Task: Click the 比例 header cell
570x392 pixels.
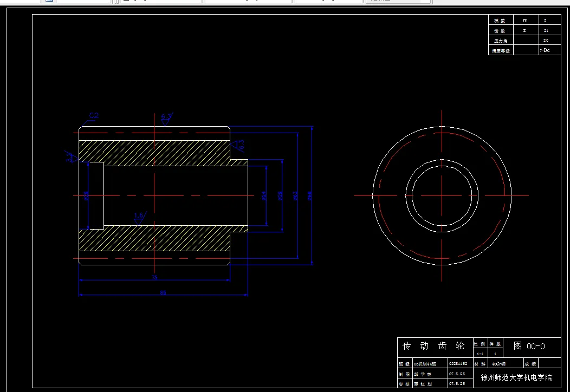Action: click(480, 344)
